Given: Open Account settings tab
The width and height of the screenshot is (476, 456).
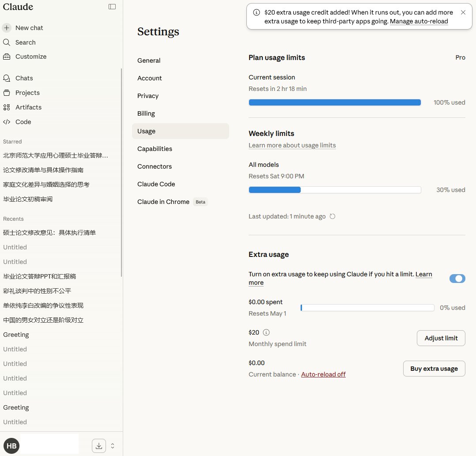Looking at the screenshot, I should point(180,78).
